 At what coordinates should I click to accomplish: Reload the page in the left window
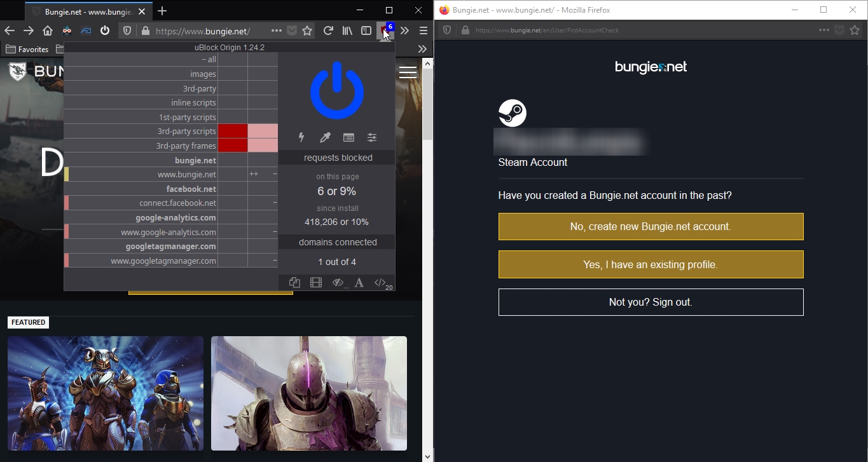click(x=328, y=31)
